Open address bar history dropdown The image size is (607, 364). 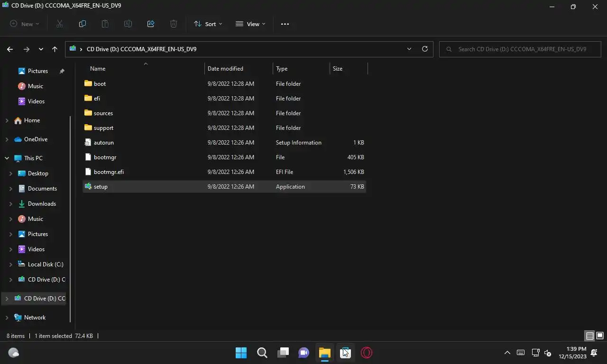[x=409, y=49]
